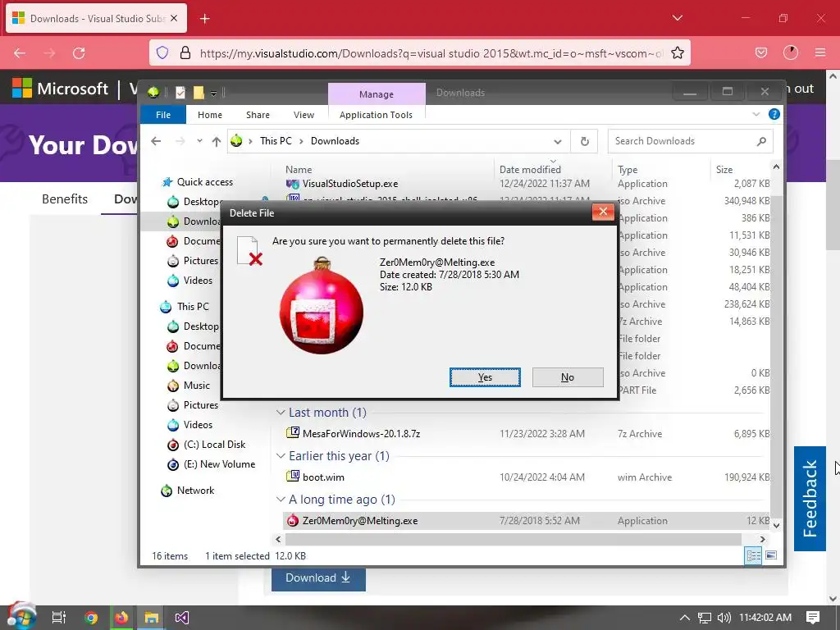Expand the Explorer ribbon chevron
The image size is (840, 630).
[x=756, y=114]
